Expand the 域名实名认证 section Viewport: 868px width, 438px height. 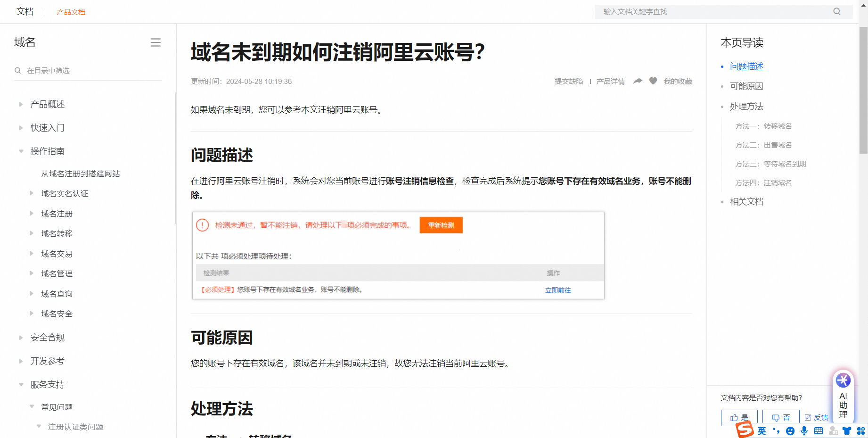[32, 193]
